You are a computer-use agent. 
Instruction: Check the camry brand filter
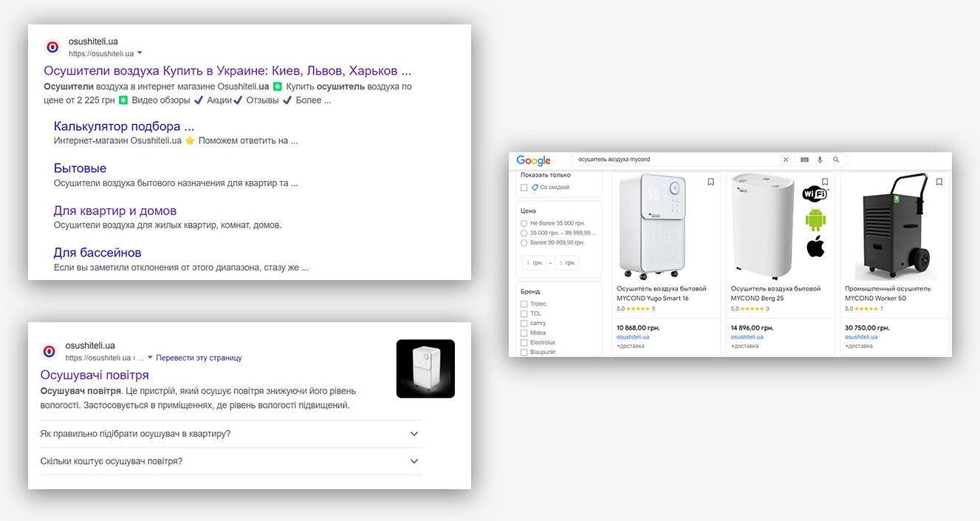pos(524,324)
